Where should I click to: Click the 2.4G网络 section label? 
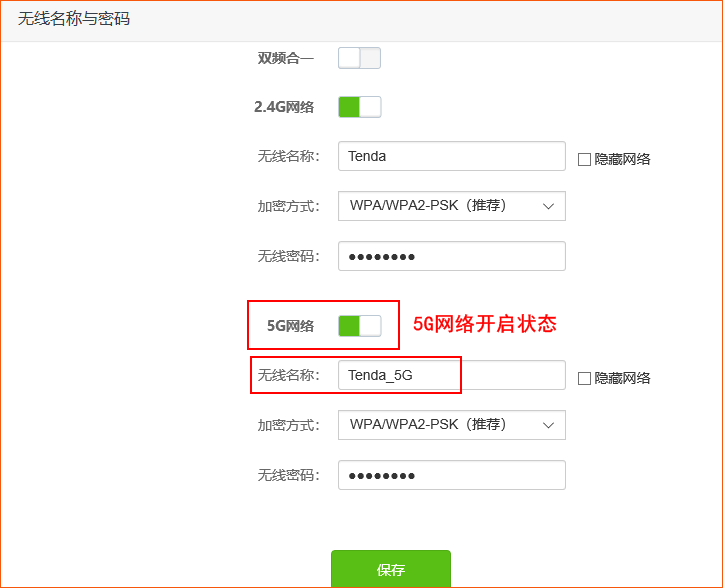click(284, 107)
